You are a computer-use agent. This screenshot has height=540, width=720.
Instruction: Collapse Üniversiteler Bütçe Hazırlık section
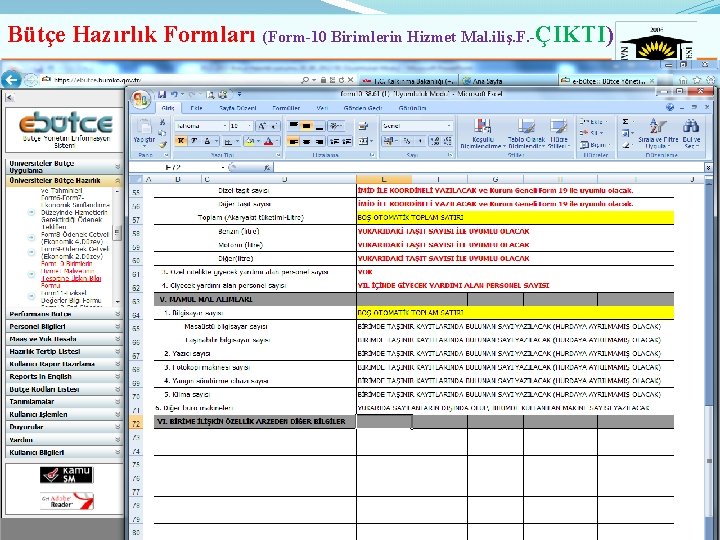(x=64, y=181)
